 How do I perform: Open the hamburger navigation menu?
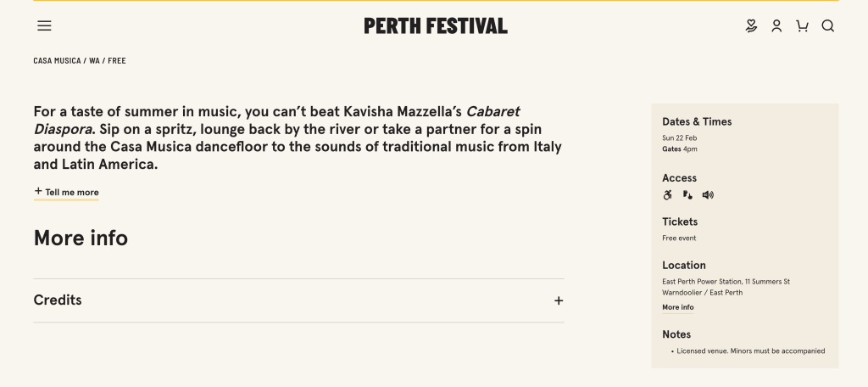point(44,25)
